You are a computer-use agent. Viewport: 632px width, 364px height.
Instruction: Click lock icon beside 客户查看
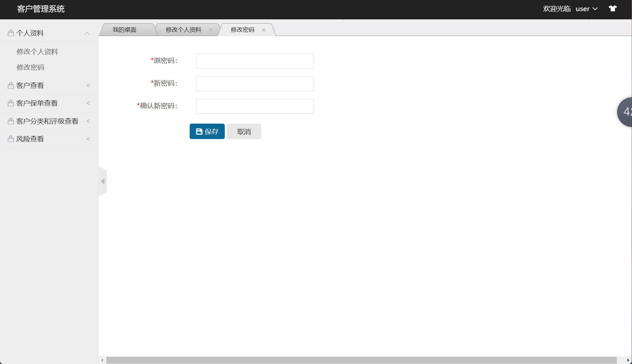(x=11, y=86)
